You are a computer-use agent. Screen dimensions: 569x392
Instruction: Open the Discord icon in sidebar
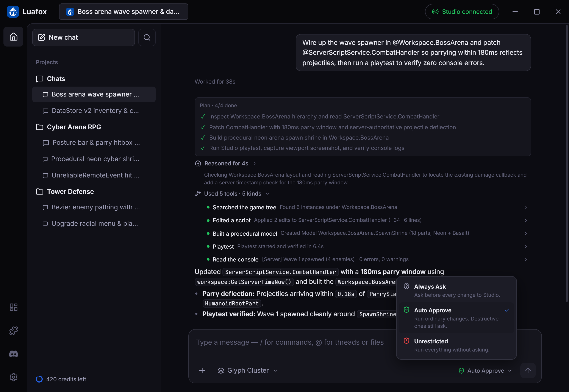click(14, 354)
